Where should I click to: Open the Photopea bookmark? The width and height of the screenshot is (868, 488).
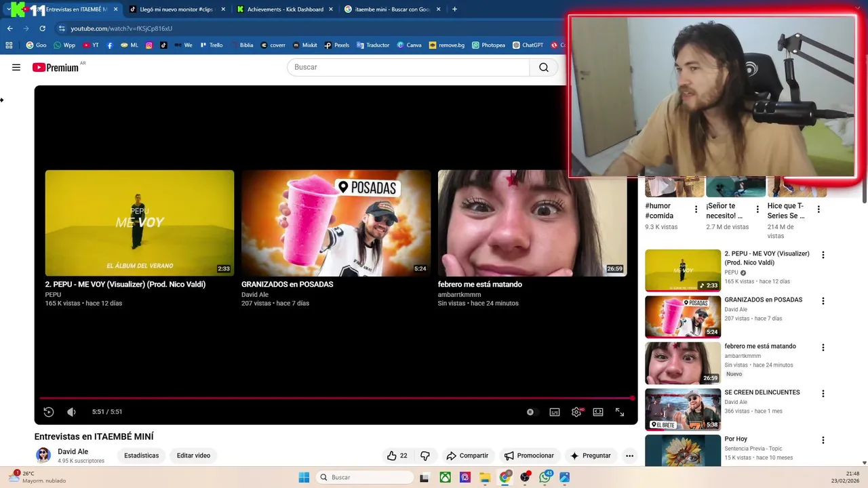click(x=488, y=45)
